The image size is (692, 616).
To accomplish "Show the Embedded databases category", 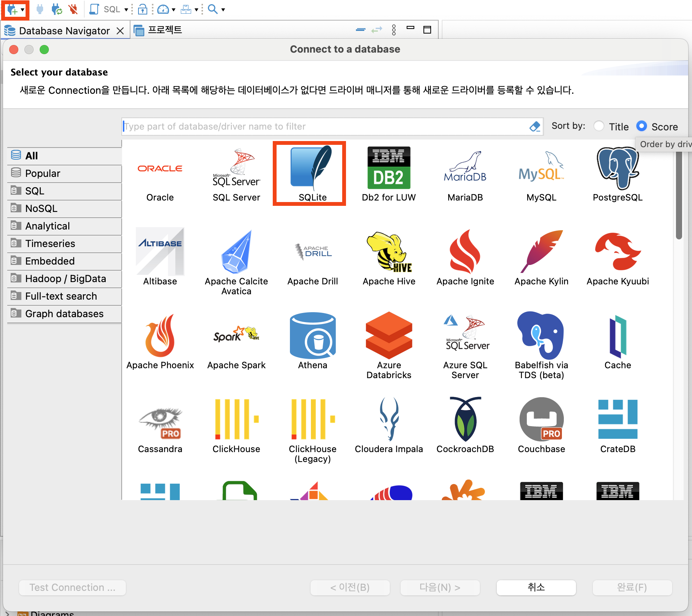I will point(64,261).
